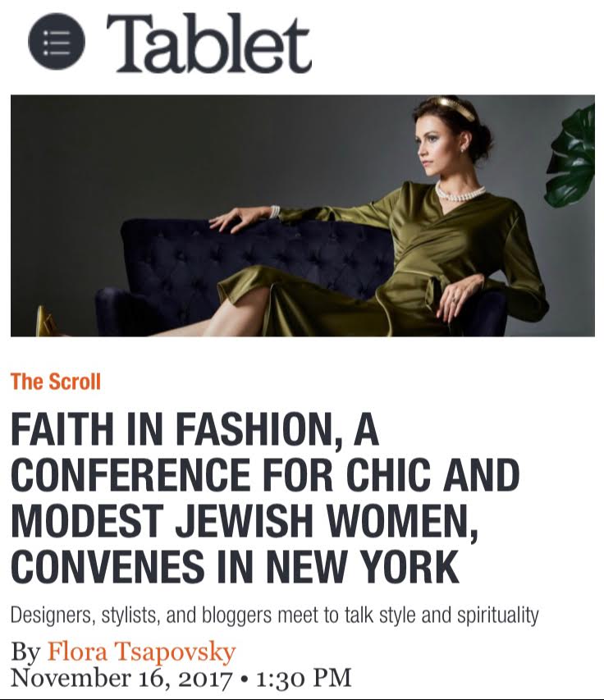This screenshot has height=700, width=604.
Task: Open the hero photo of woman on sofa
Action: 302,216
